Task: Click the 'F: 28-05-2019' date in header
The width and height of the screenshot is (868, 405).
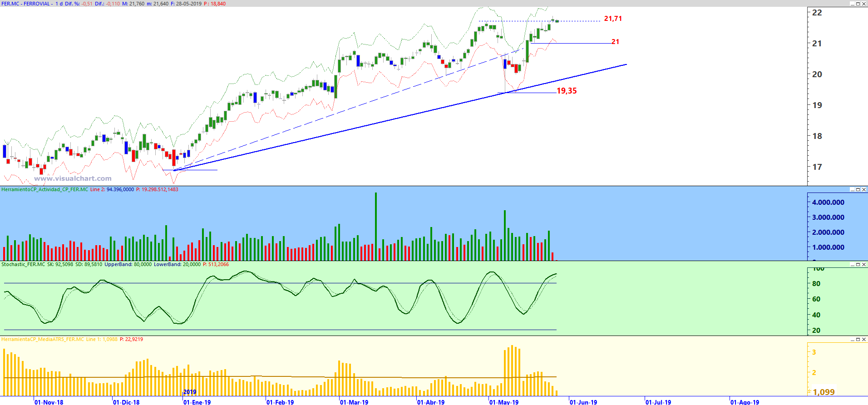Action: (x=186, y=4)
